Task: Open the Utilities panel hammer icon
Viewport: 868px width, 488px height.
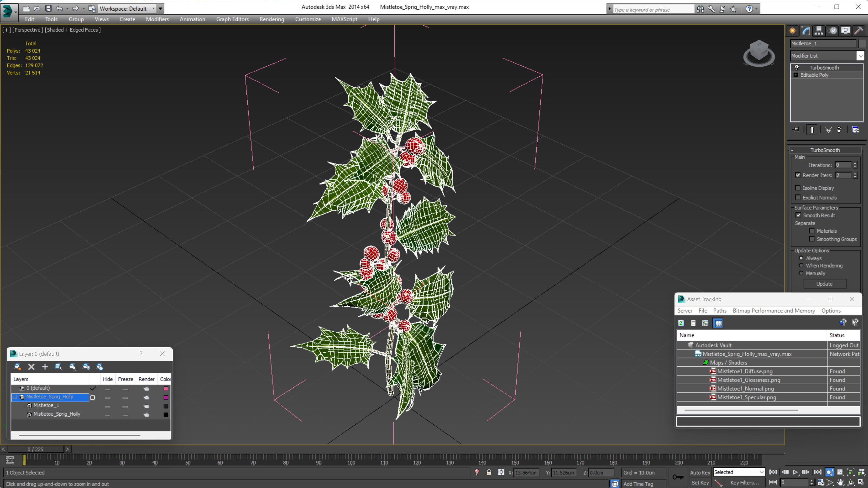Action: 858,31
